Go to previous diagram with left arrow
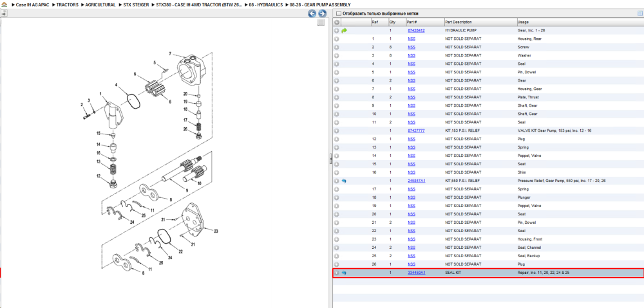Viewport: 644px width, 308px height. click(x=312, y=14)
